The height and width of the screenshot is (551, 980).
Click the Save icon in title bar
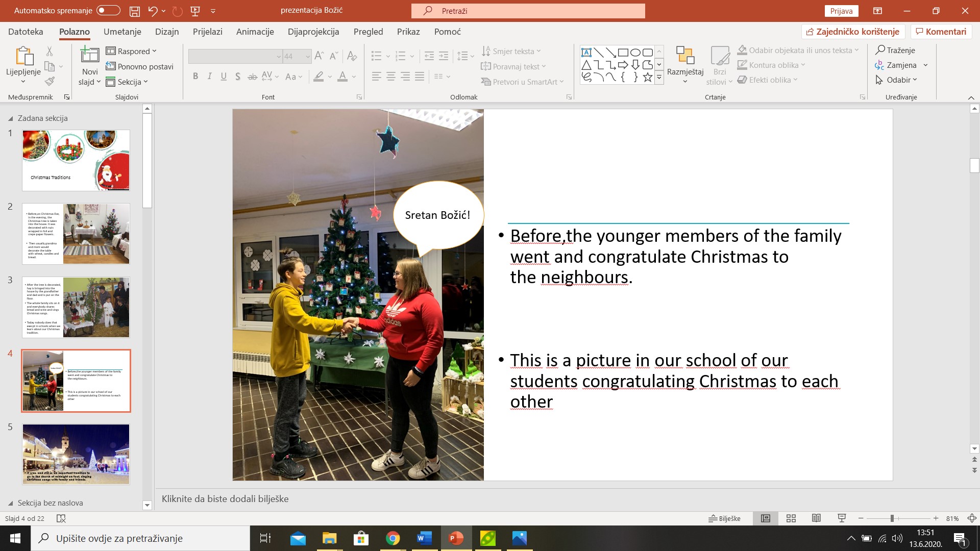pyautogui.click(x=134, y=11)
